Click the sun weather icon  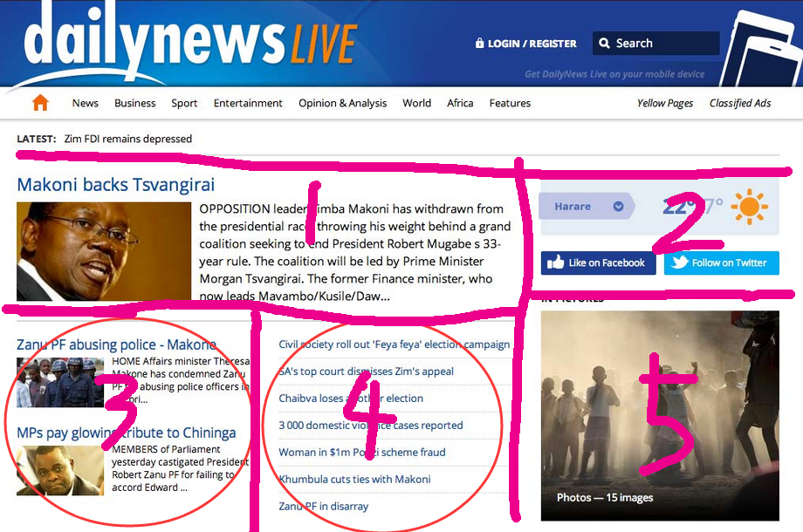(x=749, y=207)
